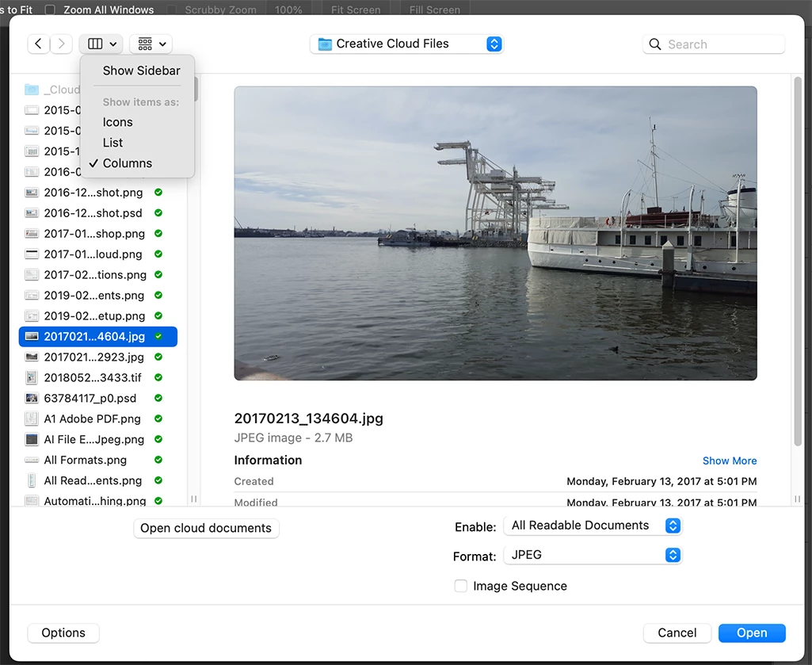Click the Options button

coord(63,633)
